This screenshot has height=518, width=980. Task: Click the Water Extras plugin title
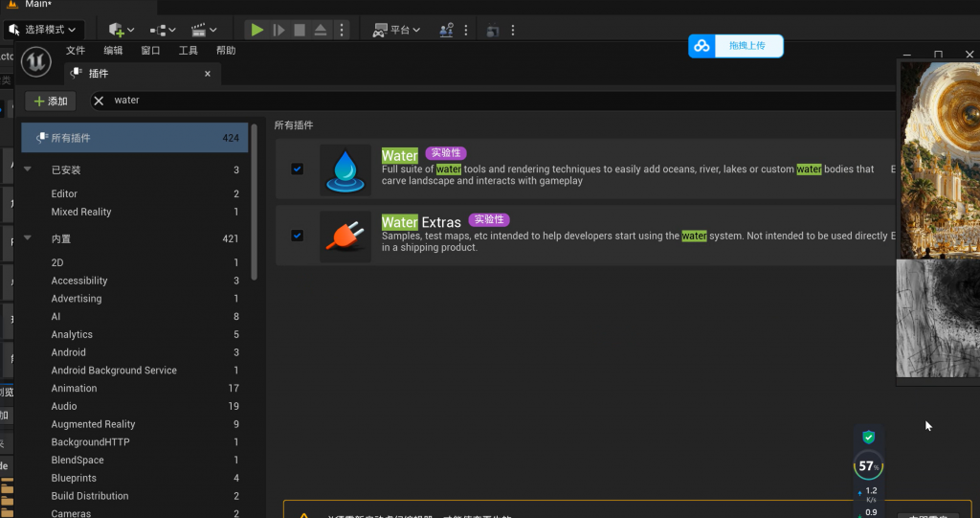point(421,222)
